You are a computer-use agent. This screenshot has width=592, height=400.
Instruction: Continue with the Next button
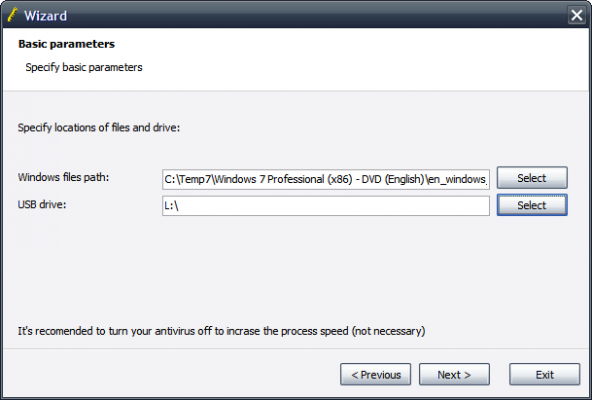pyautogui.click(x=454, y=375)
